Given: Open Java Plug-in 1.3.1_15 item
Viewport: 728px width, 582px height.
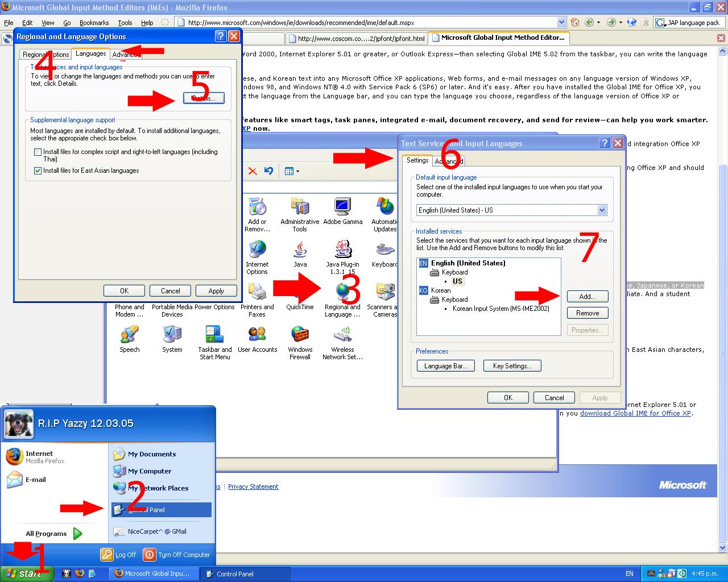Looking at the screenshot, I should [x=342, y=257].
